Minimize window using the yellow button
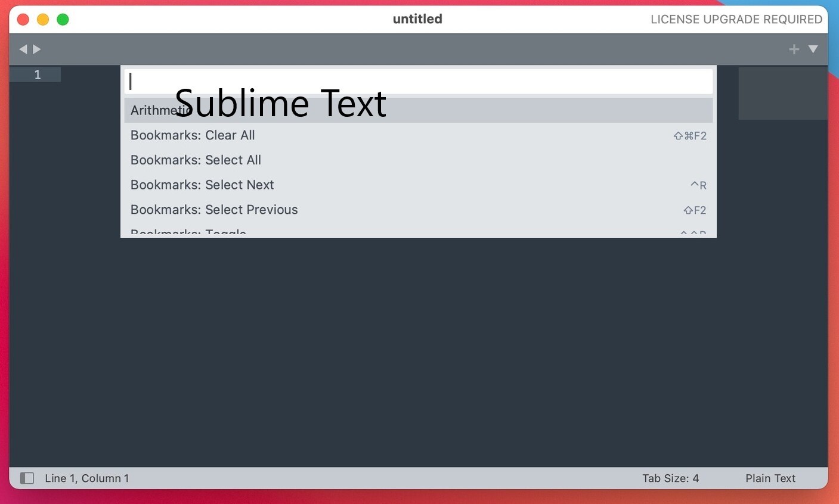The image size is (839, 504). [x=43, y=20]
